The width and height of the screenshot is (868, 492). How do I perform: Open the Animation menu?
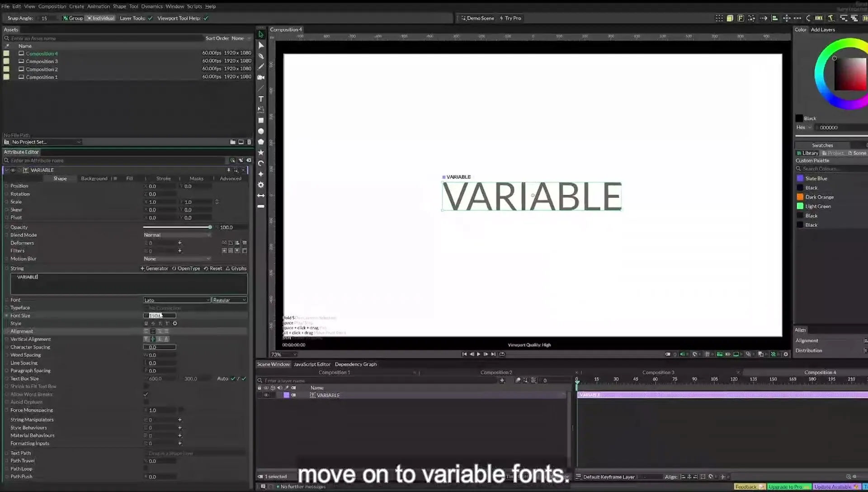point(98,6)
